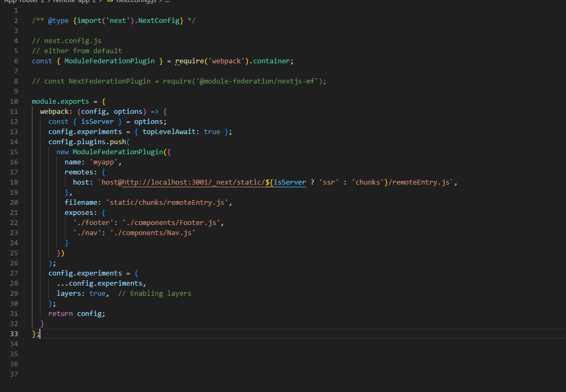566x392 pixels.
Task: Click the 'exposes' key on line 21
Action: [x=79, y=213]
